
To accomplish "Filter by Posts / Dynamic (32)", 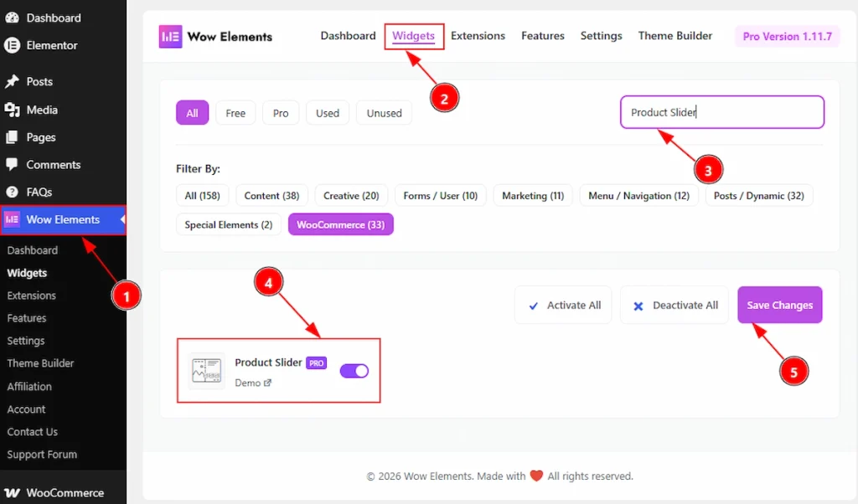I will pyautogui.click(x=758, y=195).
